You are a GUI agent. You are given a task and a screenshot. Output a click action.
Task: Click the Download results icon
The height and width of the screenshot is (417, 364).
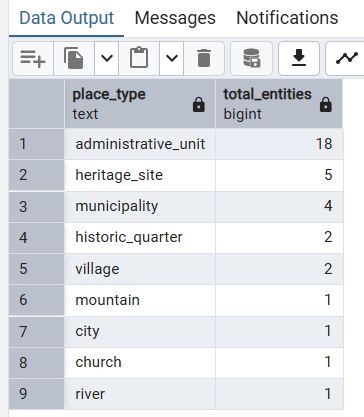point(299,59)
